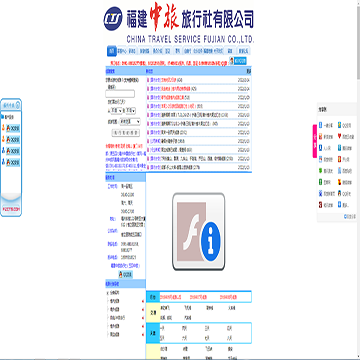
Task: Click the Baidu new homepage share icon
Action: pyautogui.click(x=320, y=193)
